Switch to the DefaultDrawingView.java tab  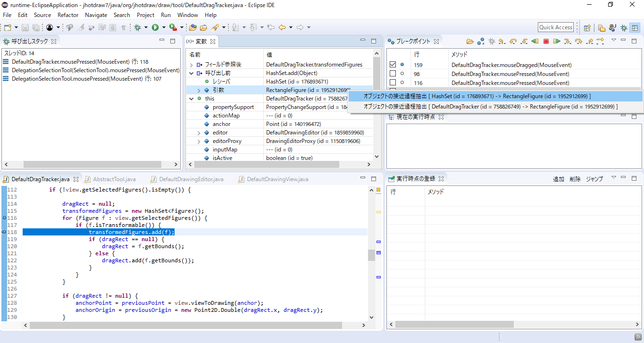coord(277,179)
